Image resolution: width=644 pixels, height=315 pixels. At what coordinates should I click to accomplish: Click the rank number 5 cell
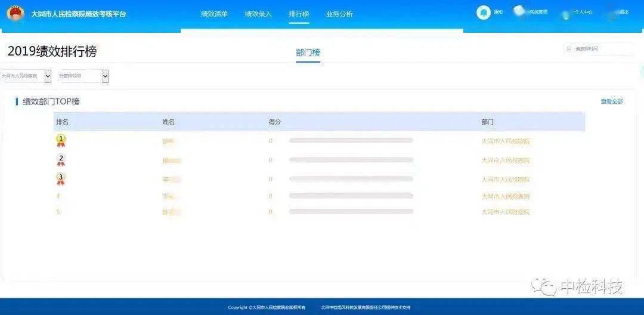pos(58,212)
